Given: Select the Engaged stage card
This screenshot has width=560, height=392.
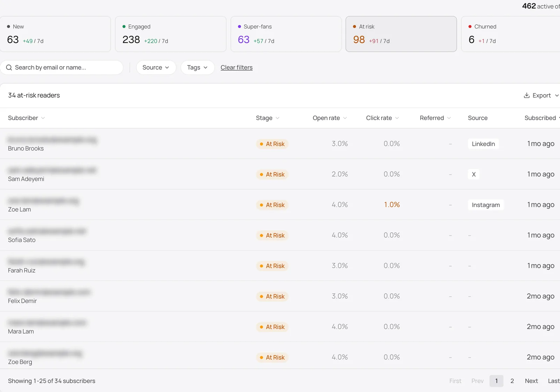Looking at the screenshot, I should pos(171,34).
